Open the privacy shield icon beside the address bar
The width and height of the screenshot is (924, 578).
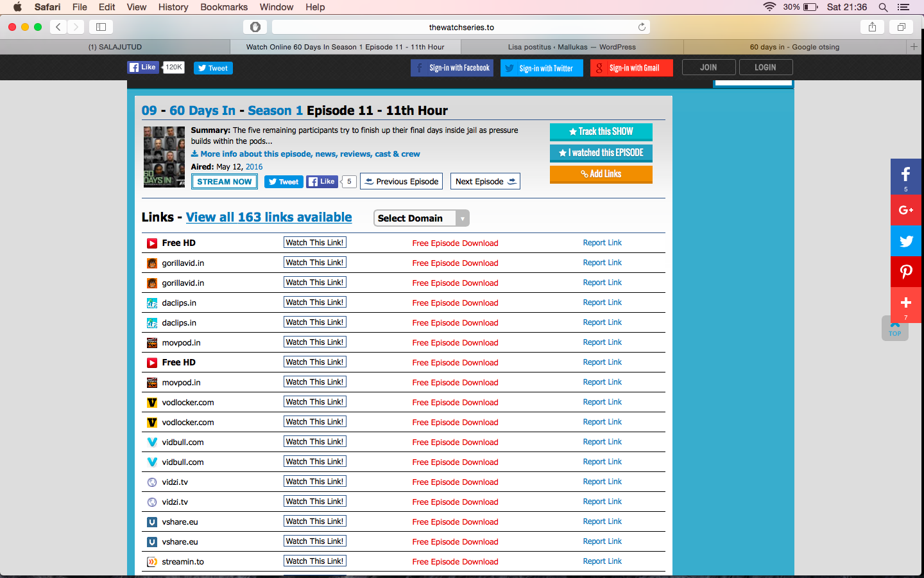[x=255, y=27]
